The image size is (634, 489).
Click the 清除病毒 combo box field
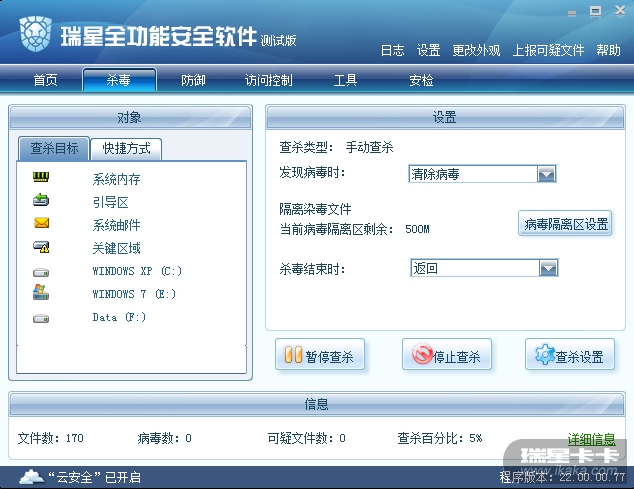click(x=482, y=174)
